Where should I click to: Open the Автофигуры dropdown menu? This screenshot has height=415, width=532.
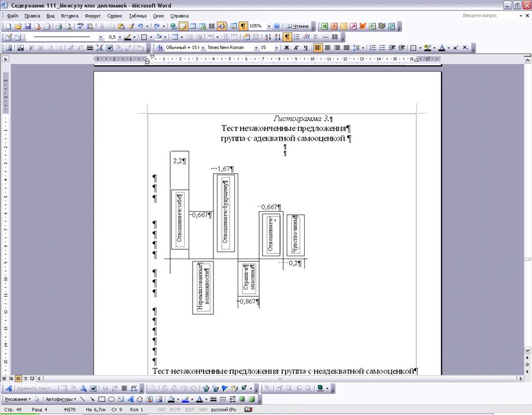pos(60,399)
